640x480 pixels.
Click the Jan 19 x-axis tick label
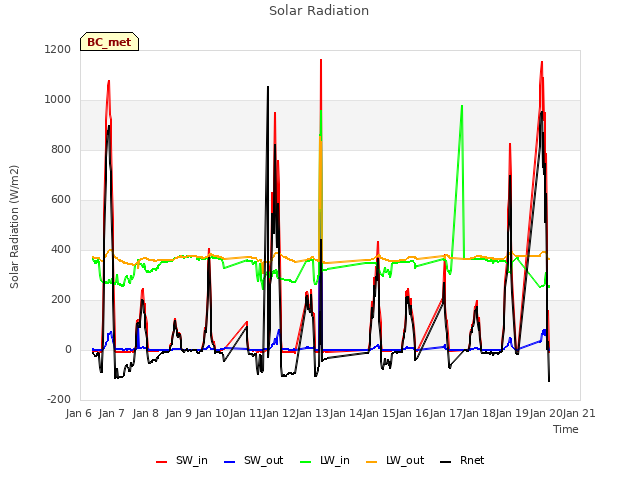pos(512,414)
